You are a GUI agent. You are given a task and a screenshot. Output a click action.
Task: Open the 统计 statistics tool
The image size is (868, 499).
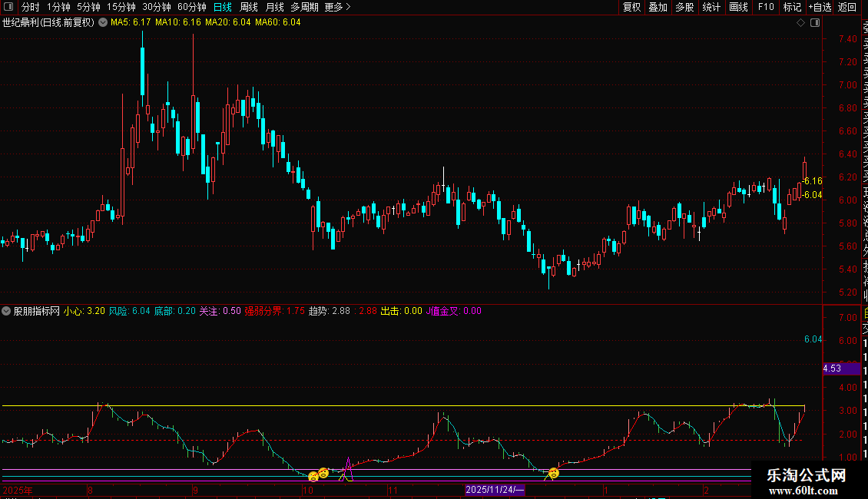(711, 8)
